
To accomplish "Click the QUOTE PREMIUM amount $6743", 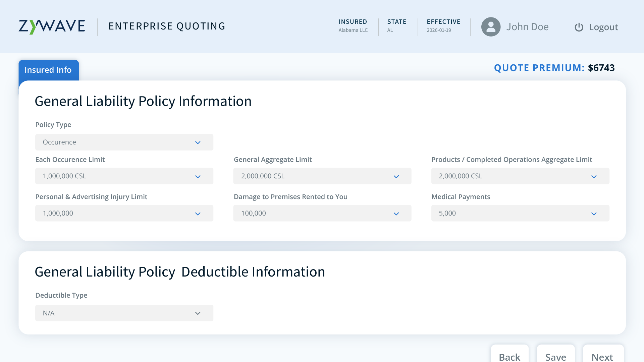I will pyautogui.click(x=601, y=68).
